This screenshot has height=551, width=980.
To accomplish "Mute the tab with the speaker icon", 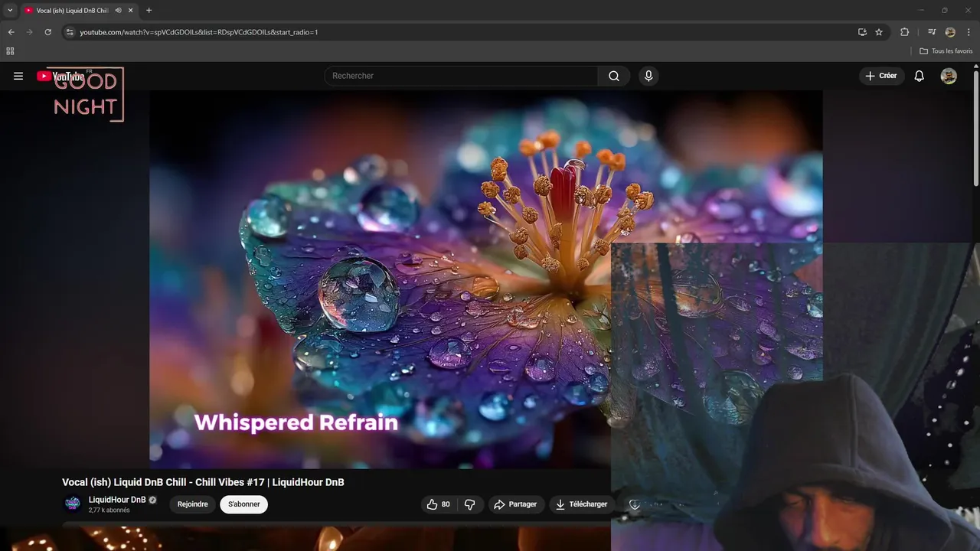I will [118, 11].
